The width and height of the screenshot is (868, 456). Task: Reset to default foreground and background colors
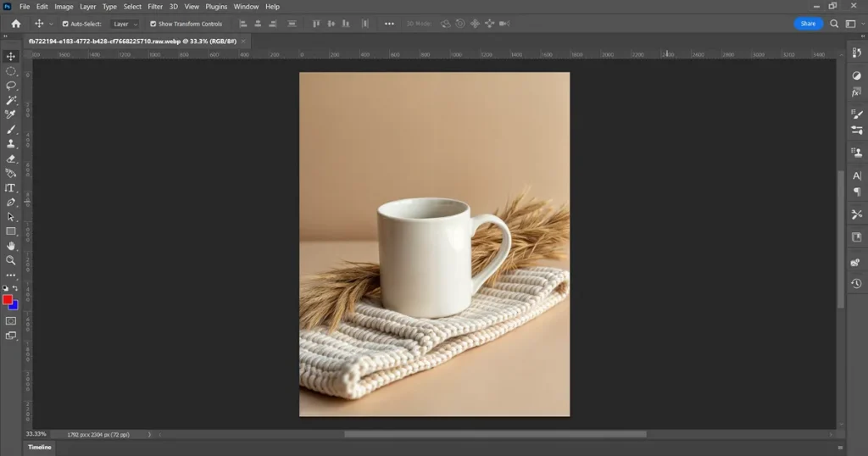click(6, 288)
